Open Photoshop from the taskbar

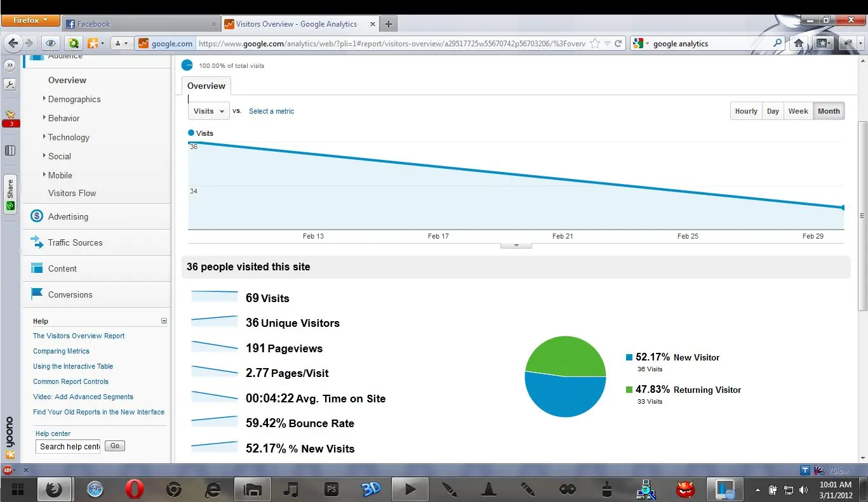pyautogui.click(x=331, y=489)
